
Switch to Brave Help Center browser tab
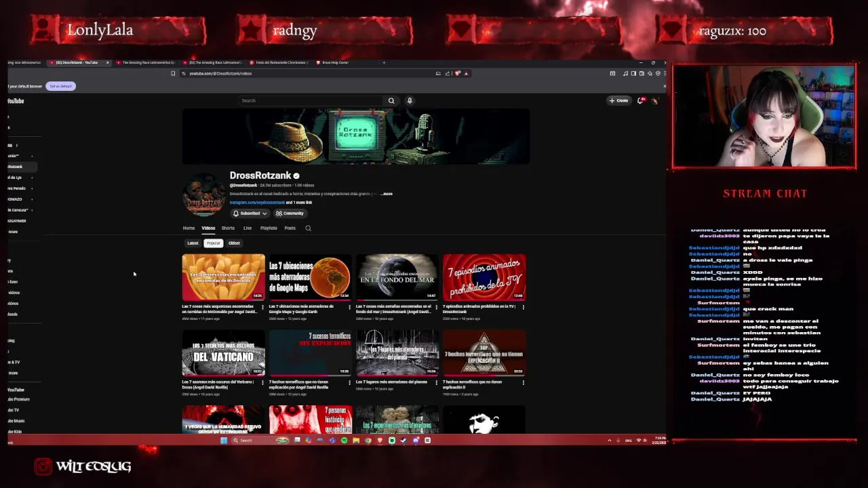coord(344,62)
